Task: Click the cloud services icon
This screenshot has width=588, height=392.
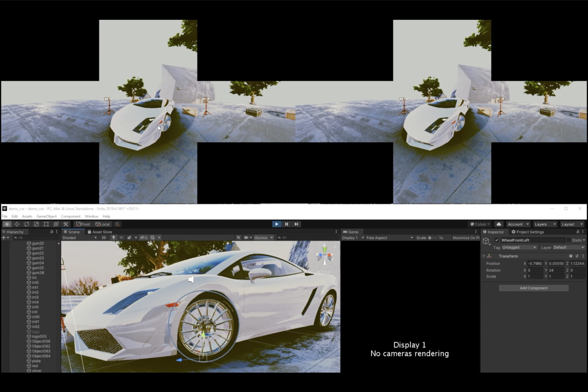Action: pyautogui.click(x=499, y=224)
